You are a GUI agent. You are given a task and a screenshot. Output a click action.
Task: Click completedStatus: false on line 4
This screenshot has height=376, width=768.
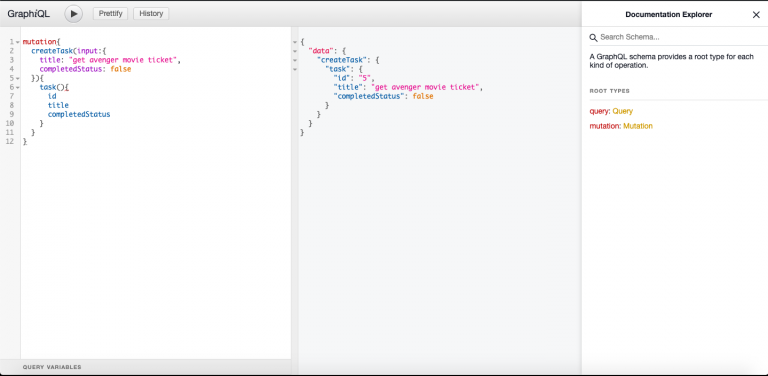(x=85, y=69)
